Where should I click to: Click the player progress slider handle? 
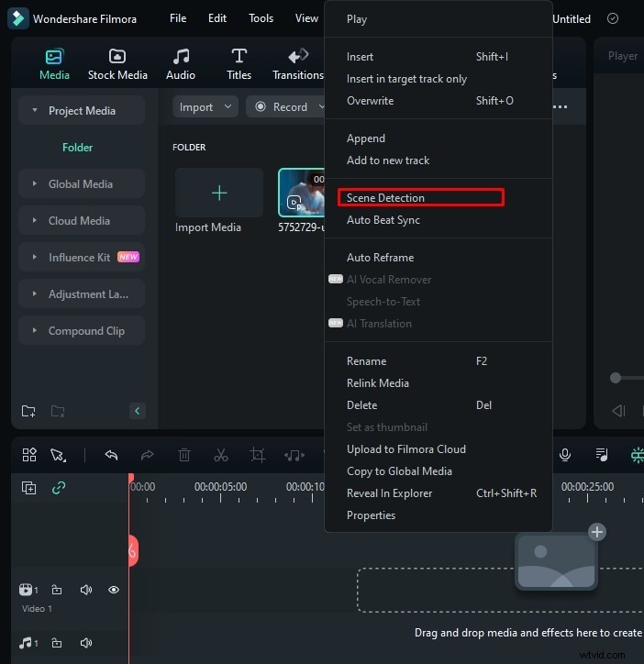616,377
